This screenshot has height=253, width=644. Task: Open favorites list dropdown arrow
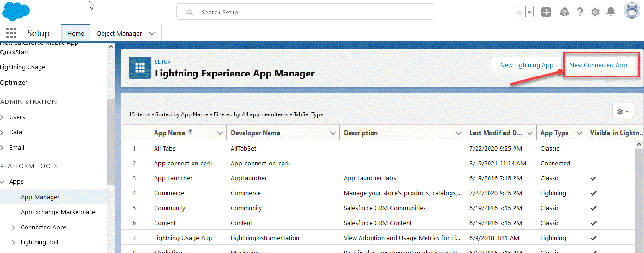click(529, 13)
